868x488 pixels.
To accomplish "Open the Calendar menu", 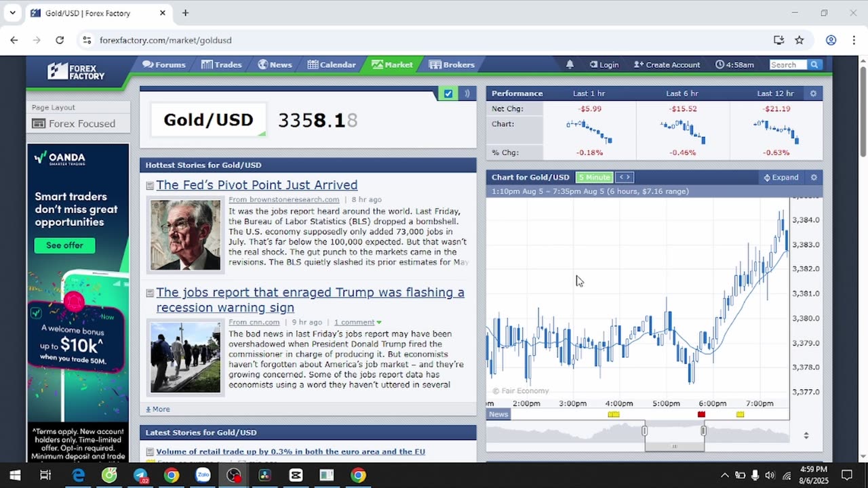I will click(332, 64).
